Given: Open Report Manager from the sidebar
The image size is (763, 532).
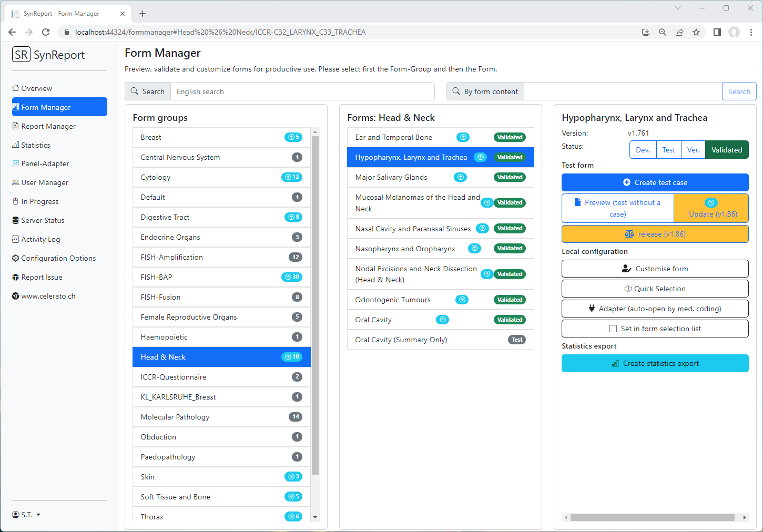Looking at the screenshot, I should pyautogui.click(x=48, y=126).
